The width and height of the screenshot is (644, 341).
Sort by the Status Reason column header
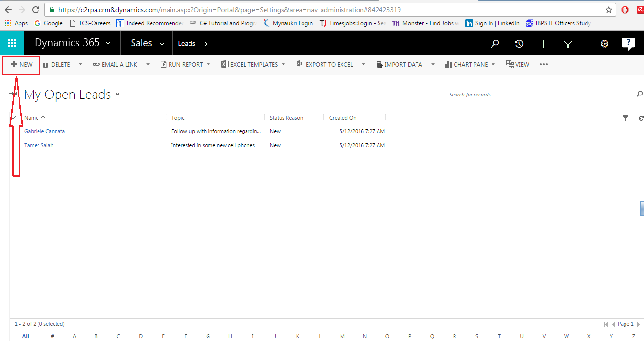click(286, 118)
